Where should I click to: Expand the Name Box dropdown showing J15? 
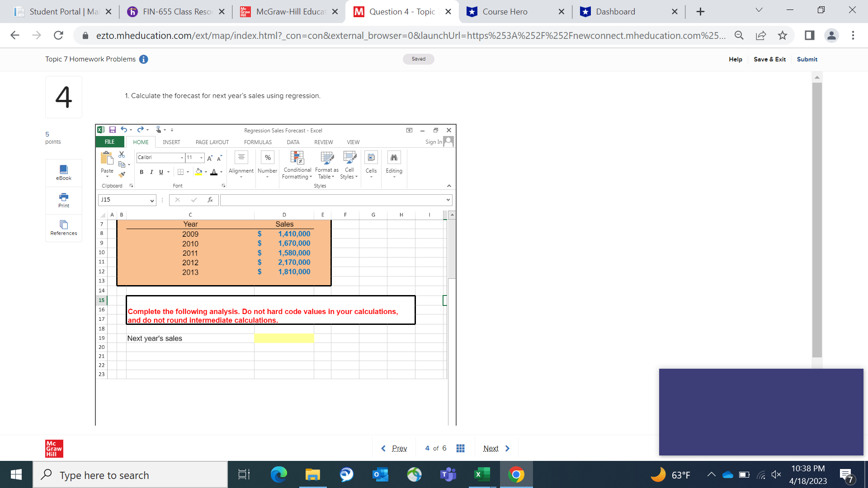(x=151, y=200)
